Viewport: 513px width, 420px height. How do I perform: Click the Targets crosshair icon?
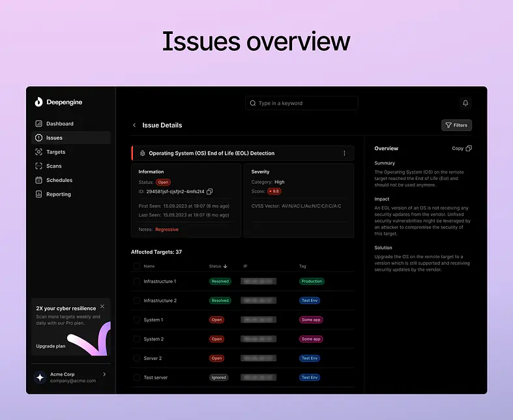point(38,152)
